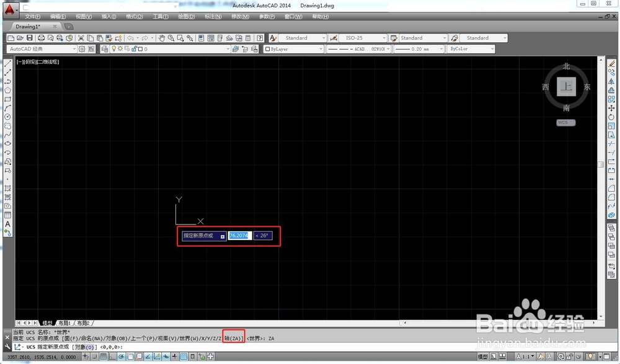Select the Hatch tool in Draw toolbar
Viewport: 620px width, 364px height.
[x=7, y=189]
